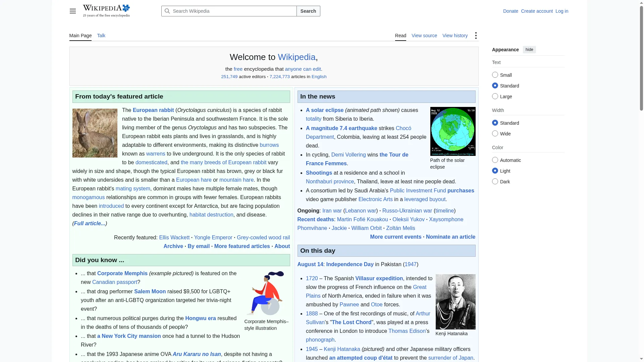Open the European rabbit photo
Viewport: 644px width, 362px height.
95,133
